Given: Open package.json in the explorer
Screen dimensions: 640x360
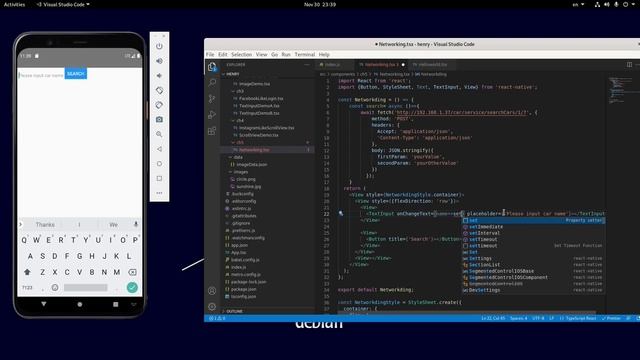Looking at the screenshot, I should (x=244, y=289).
